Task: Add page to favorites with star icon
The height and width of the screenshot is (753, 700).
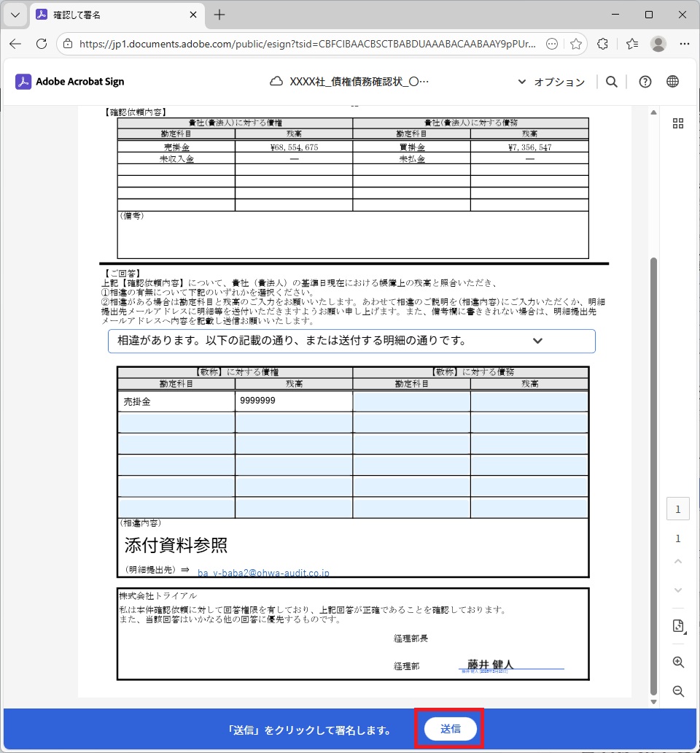Action: (x=576, y=44)
